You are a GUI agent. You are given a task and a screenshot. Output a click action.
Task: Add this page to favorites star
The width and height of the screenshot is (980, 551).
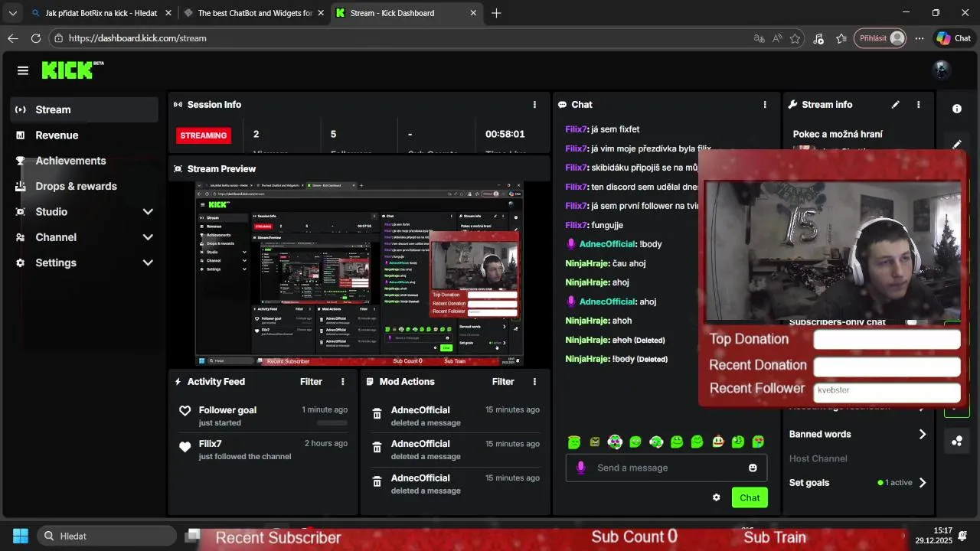tap(795, 38)
